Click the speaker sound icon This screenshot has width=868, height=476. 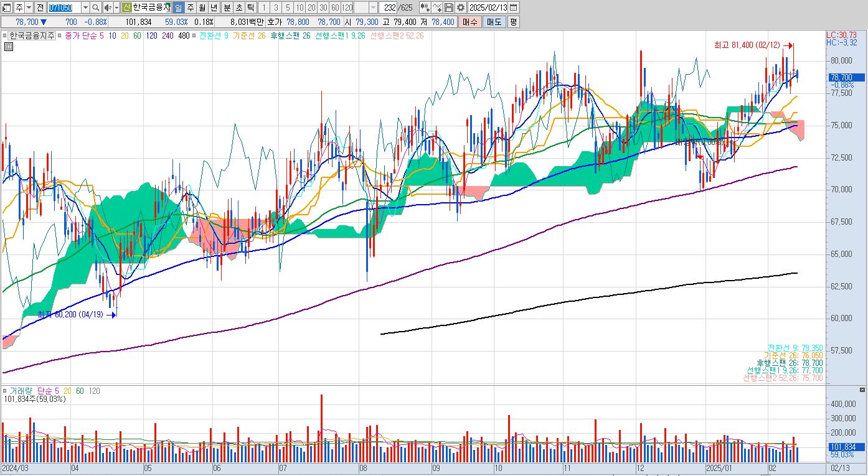(x=107, y=7)
